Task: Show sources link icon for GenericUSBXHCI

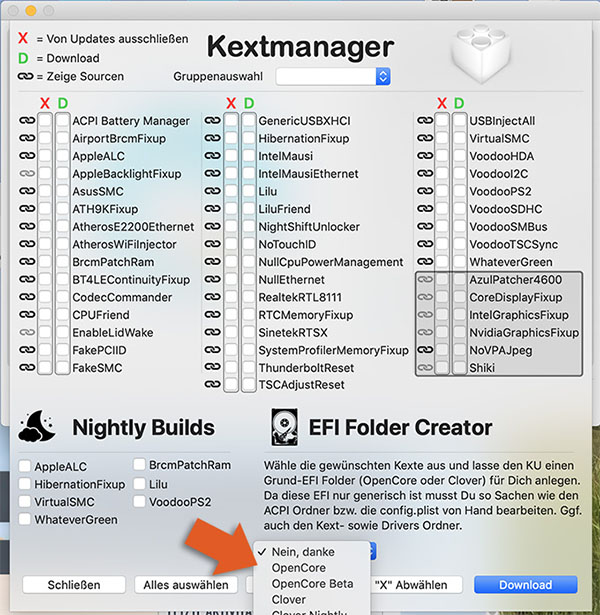Action: pyautogui.click(x=213, y=120)
